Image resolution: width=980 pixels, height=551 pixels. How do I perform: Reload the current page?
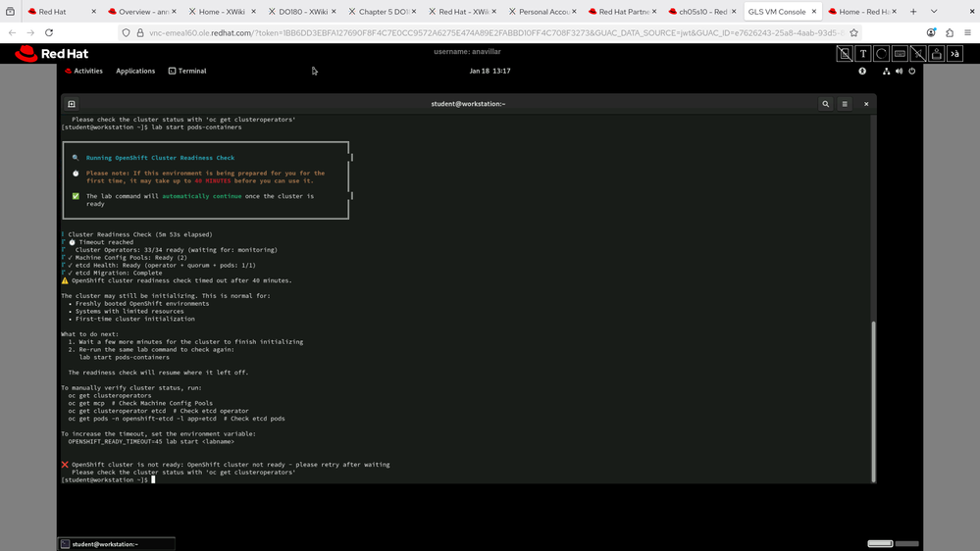pos(49,32)
